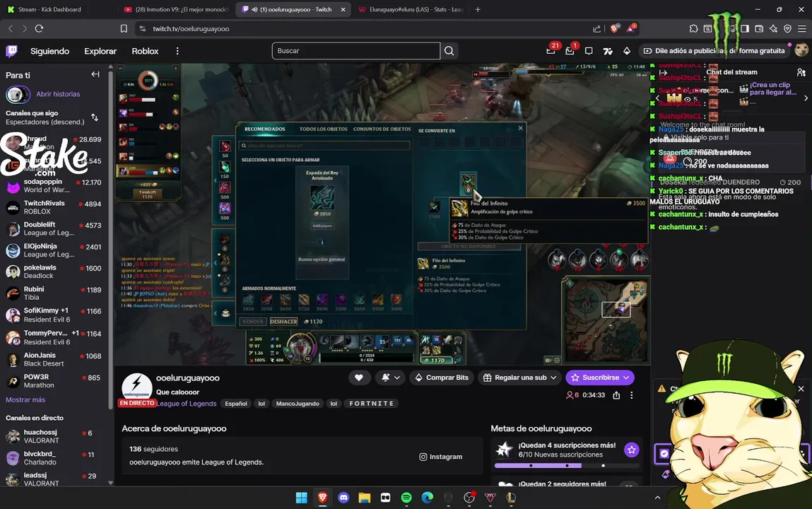Open the second inbox icon showing 1
This screenshot has width=812, height=509.
[x=570, y=51]
